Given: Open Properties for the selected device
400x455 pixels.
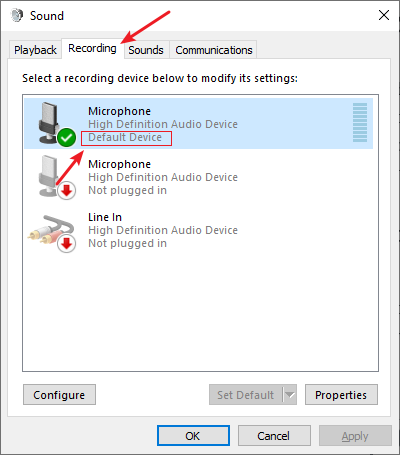Looking at the screenshot, I should point(341,395).
